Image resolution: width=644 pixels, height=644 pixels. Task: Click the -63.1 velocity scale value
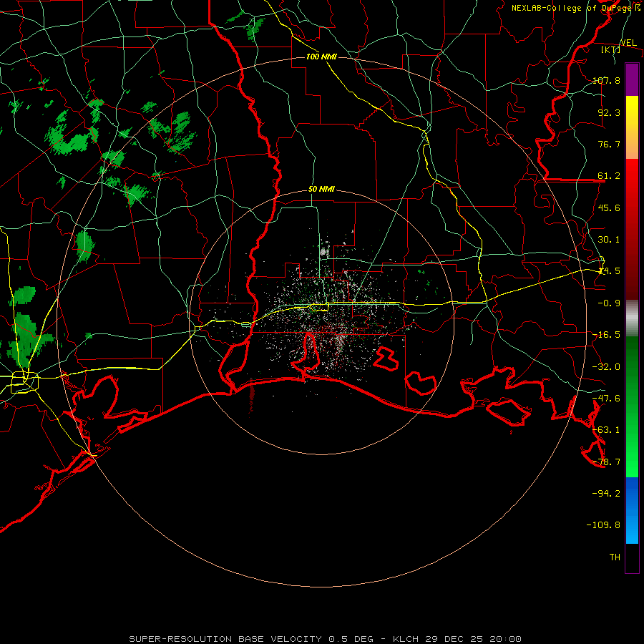[606, 429]
